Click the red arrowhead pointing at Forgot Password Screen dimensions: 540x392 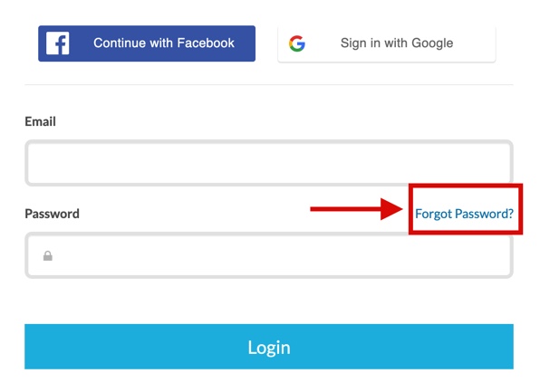click(x=391, y=209)
